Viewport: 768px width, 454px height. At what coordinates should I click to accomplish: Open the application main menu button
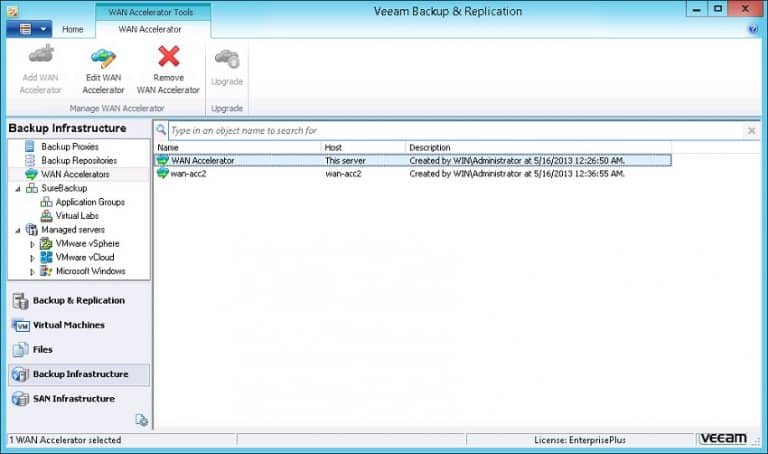29,29
